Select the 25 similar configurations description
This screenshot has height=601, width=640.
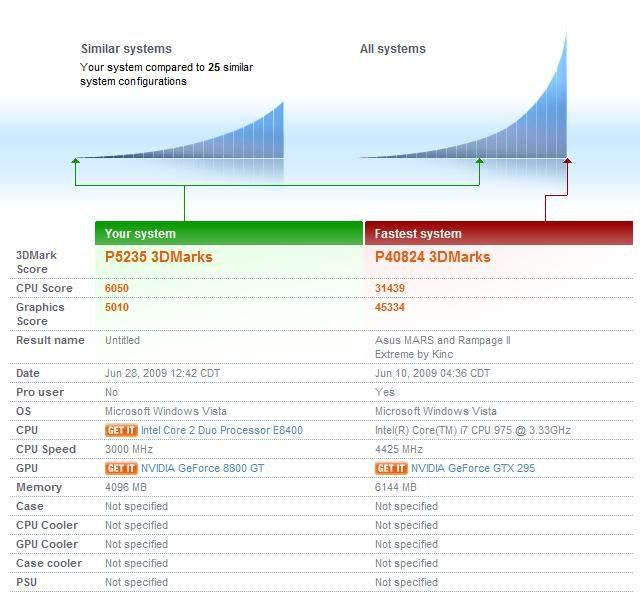[x=167, y=74]
